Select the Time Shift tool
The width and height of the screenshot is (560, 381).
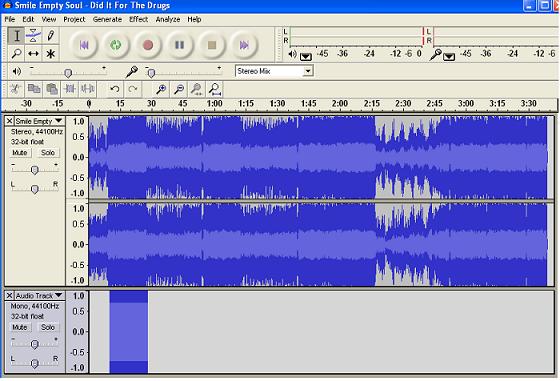tap(33, 54)
